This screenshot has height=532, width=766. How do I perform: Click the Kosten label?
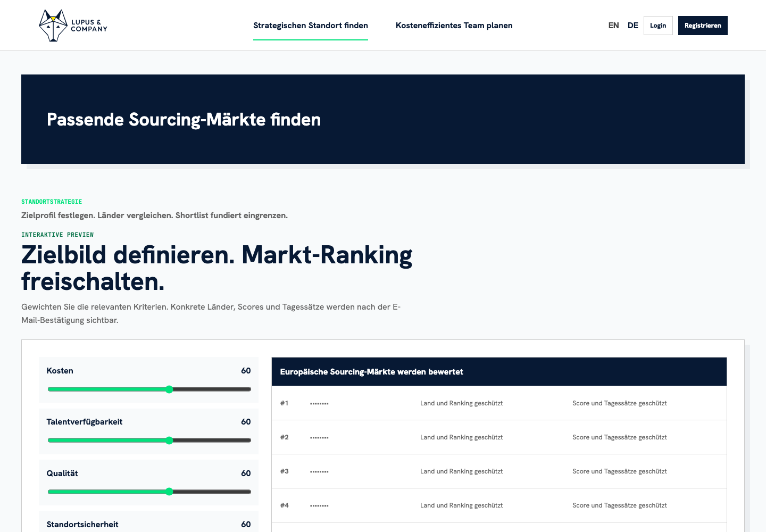(60, 371)
